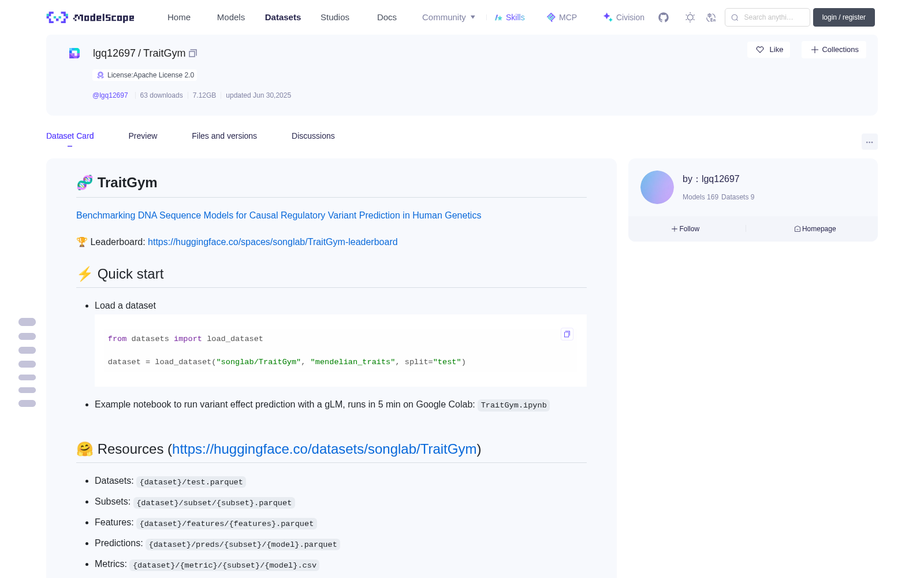Open the Civision page

pyautogui.click(x=624, y=17)
